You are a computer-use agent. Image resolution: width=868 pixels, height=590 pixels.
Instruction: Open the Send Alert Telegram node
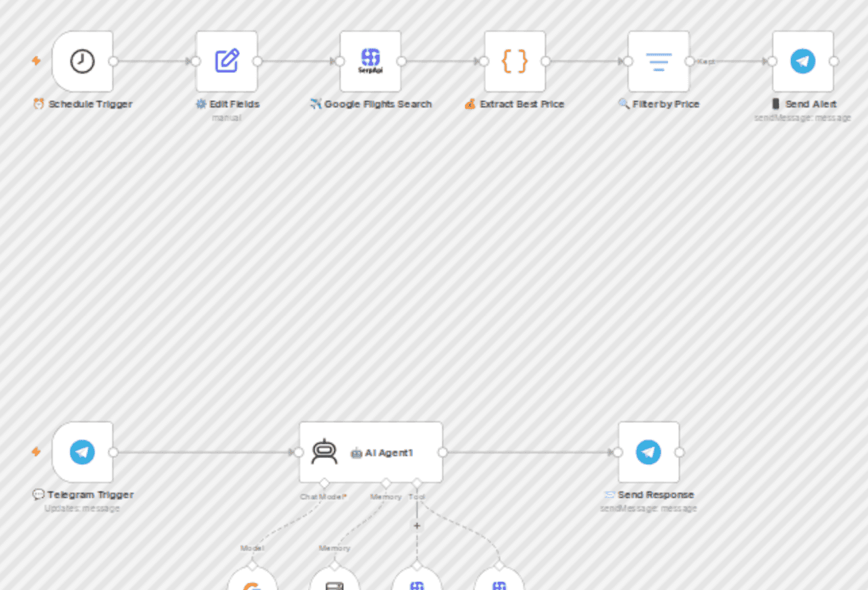[803, 62]
